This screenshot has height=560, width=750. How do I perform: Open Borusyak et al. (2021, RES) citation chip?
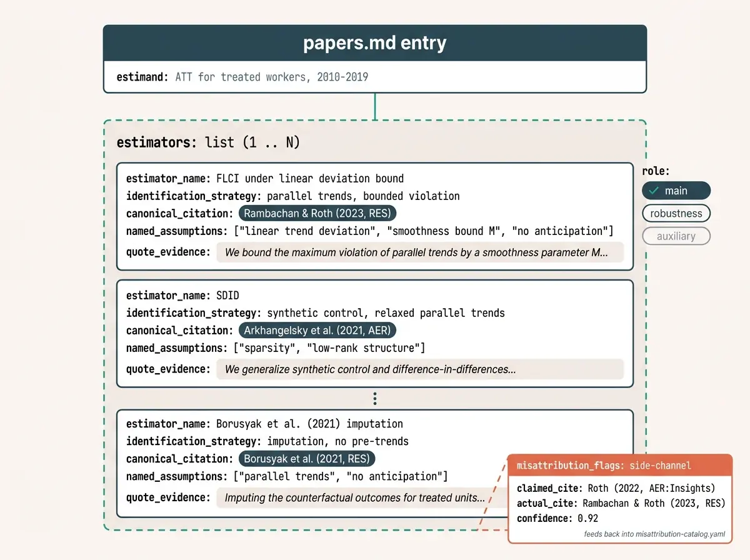click(x=307, y=459)
